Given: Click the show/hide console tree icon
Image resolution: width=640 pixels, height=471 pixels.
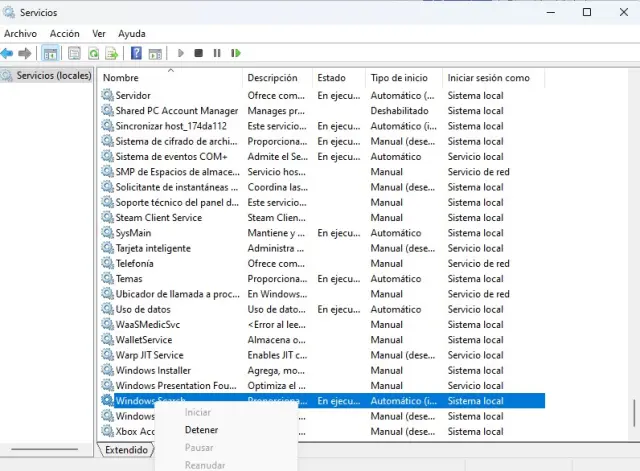Looking at the screenshot, I should coord(50,53).
